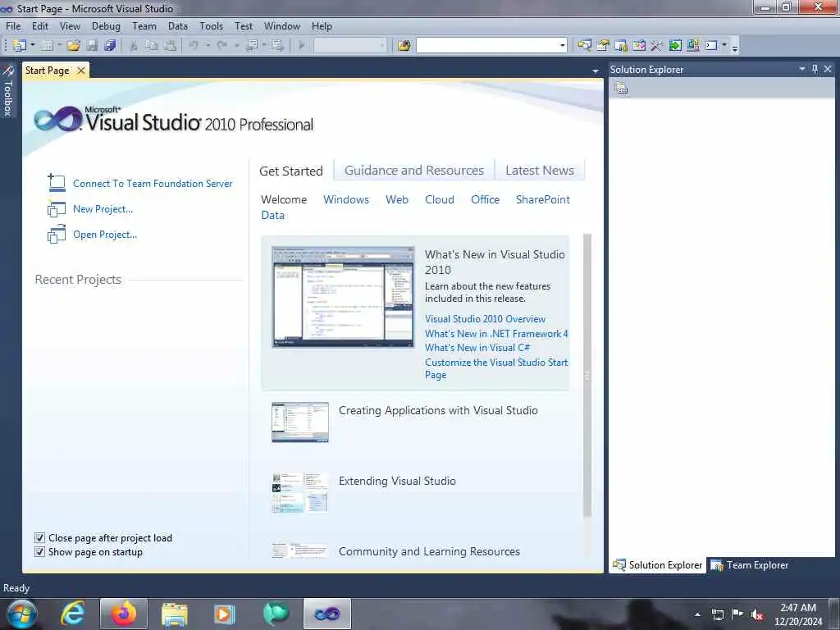Open the Tools menu

pos(211,25)
